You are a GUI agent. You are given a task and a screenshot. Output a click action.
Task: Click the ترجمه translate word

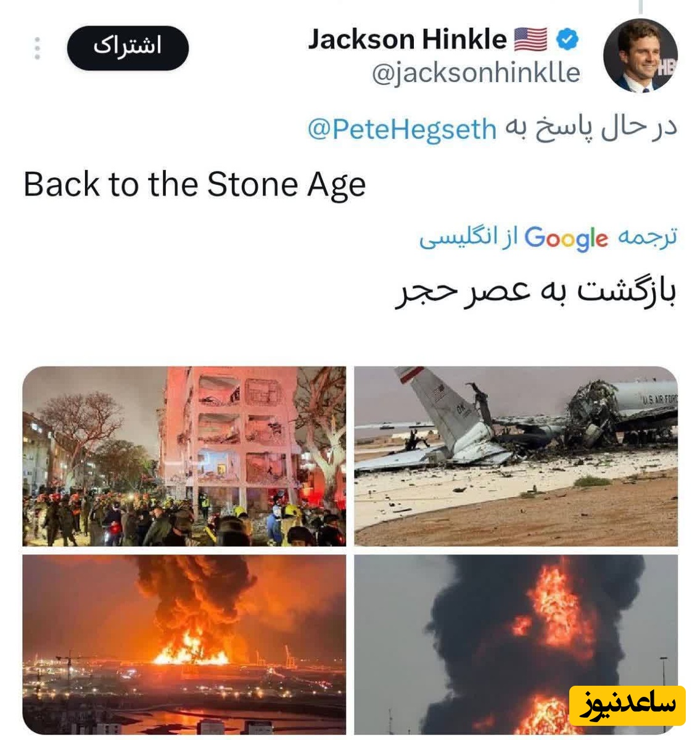pyautogui.click(x=648, y=237)
